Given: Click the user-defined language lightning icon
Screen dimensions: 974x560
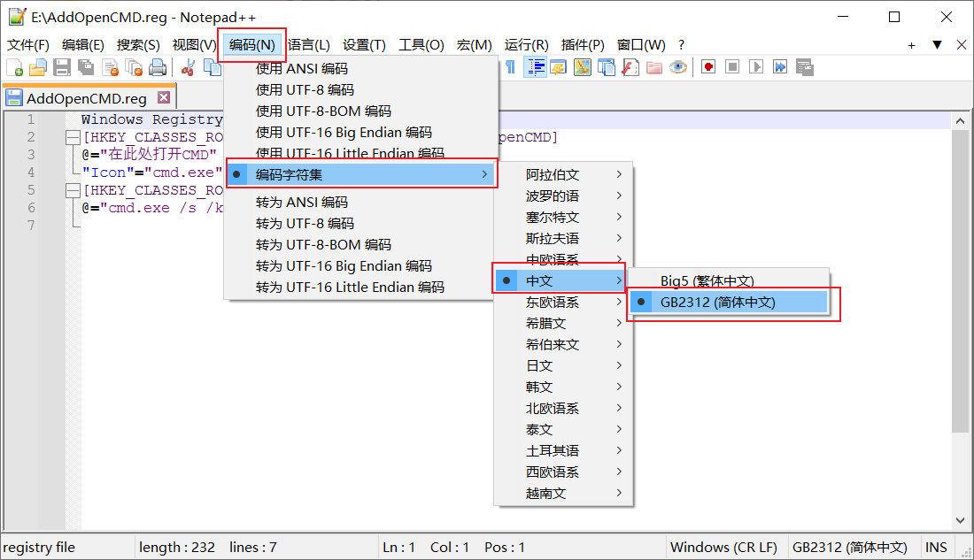Looking at the screenshot, I should click(x=559, y=67).
